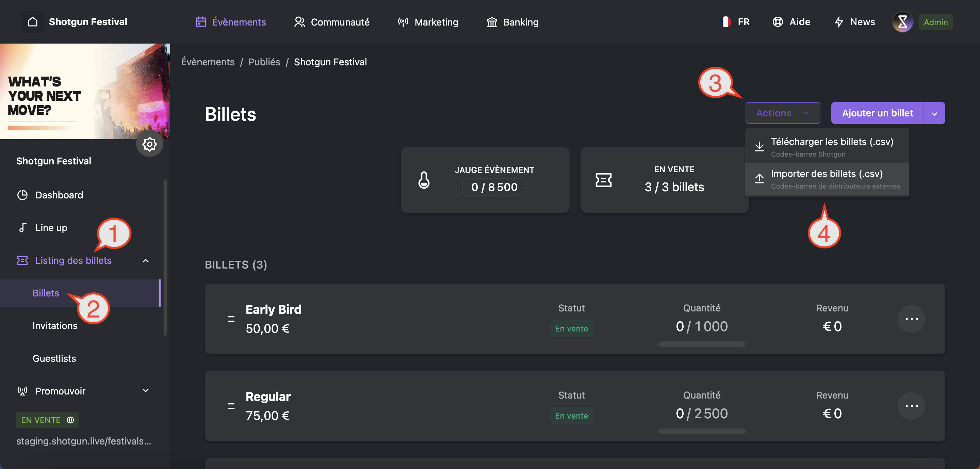Click the Dashboard pie chart icon
This screenshot has width=980, height=469.
[x=22, y=195]
